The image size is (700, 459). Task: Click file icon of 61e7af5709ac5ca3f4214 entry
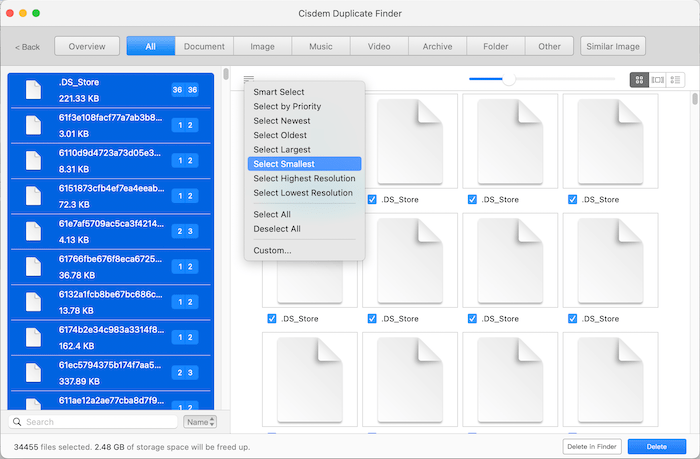pyautogui.click(x=33, y=231)
